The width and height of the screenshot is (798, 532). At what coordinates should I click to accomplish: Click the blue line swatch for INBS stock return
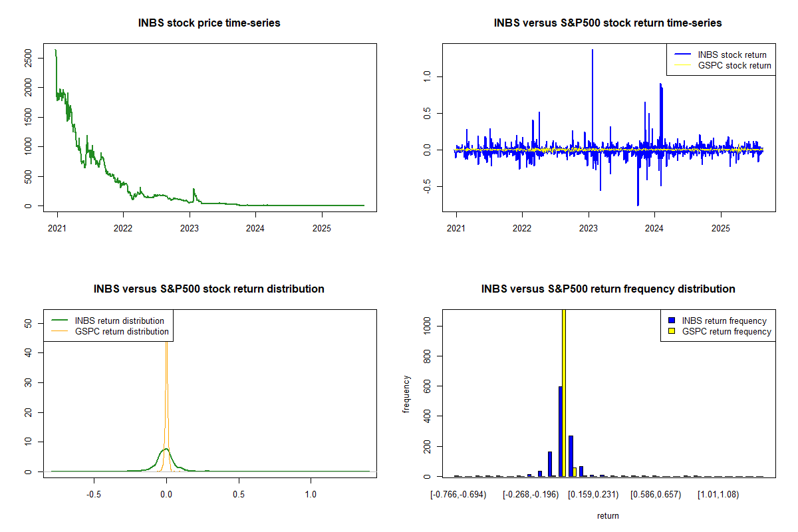tap(681, 55)
